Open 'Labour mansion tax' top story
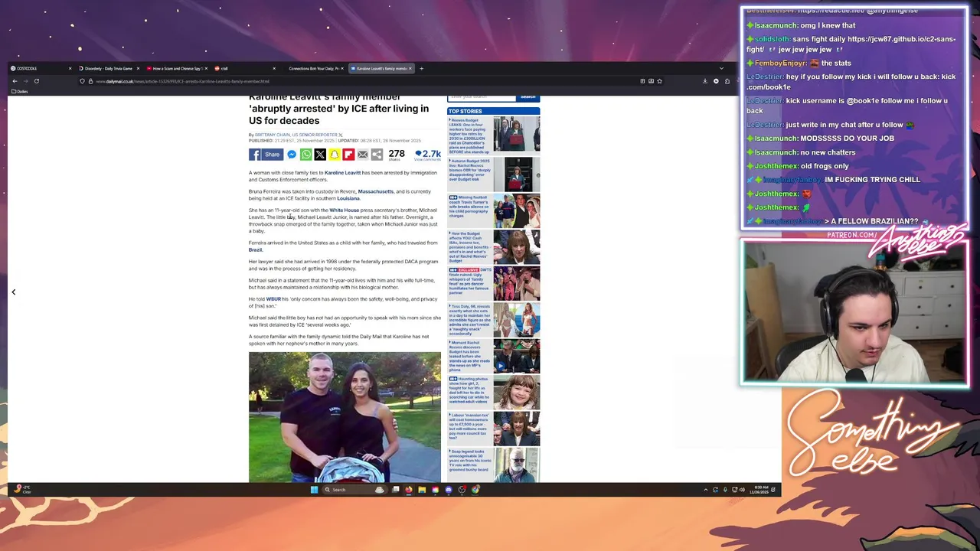 tap(494, 427)
